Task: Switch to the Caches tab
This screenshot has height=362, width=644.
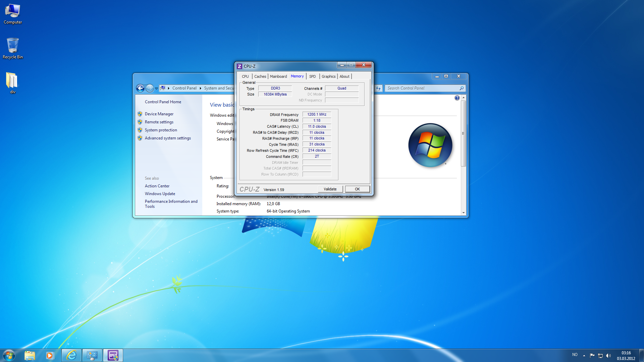Action: pos(260,76)
